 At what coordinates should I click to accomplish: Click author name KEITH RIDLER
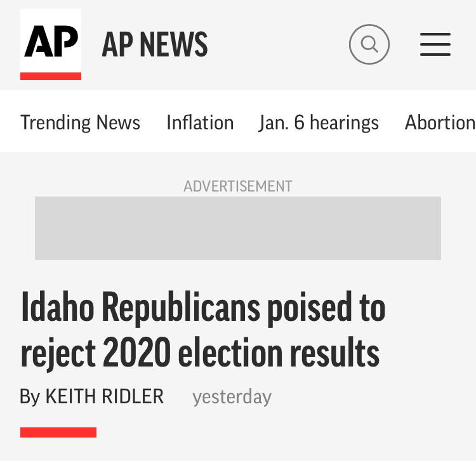pos(105,397)
